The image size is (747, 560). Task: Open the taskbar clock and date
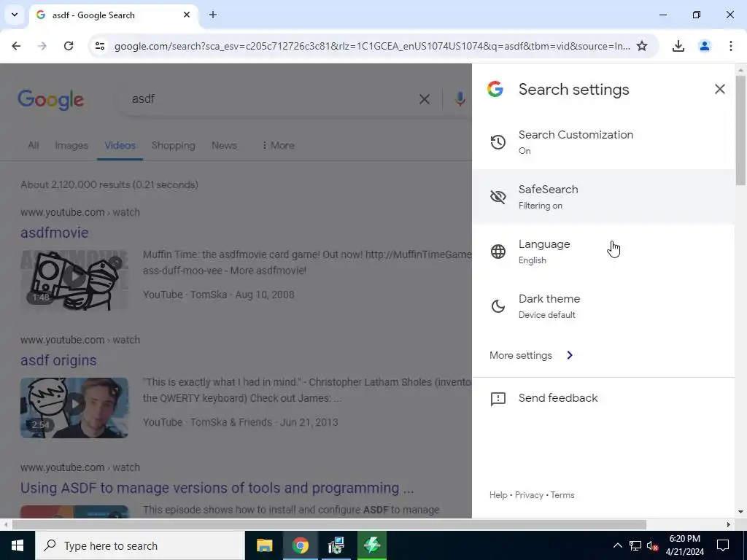tap(684, 545)
